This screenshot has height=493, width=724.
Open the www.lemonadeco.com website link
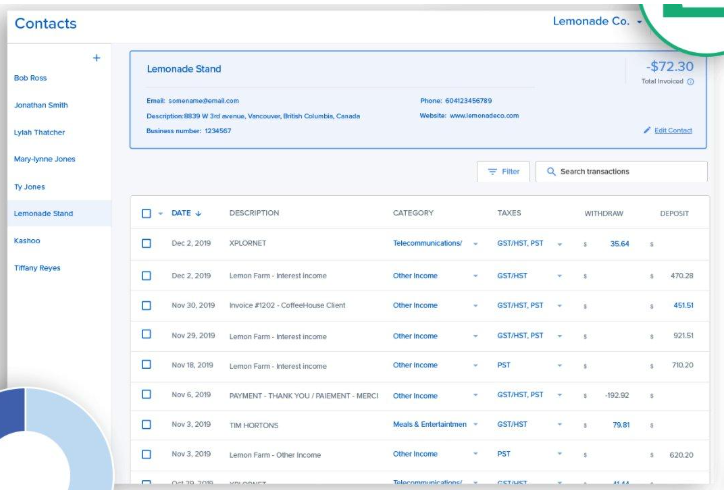(x=484, y=116)
